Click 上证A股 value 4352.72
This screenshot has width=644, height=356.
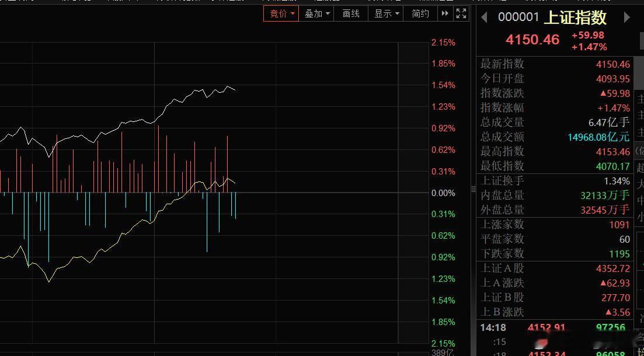pyautogui.click(x=613, y=268)
